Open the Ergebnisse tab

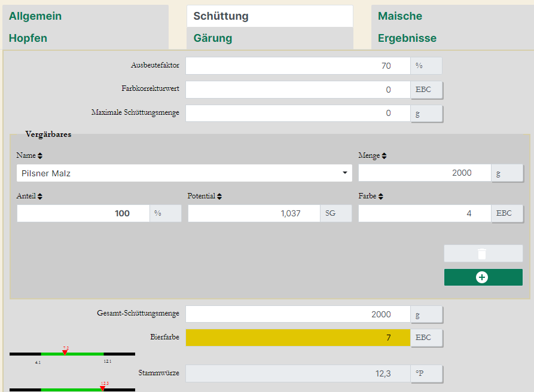[407, 38]
